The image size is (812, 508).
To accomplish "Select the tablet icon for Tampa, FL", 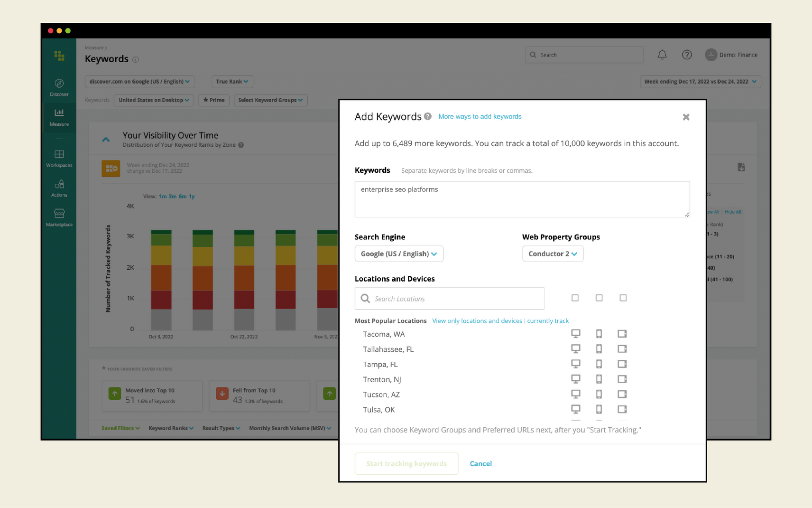I will (x=622, y=364).
